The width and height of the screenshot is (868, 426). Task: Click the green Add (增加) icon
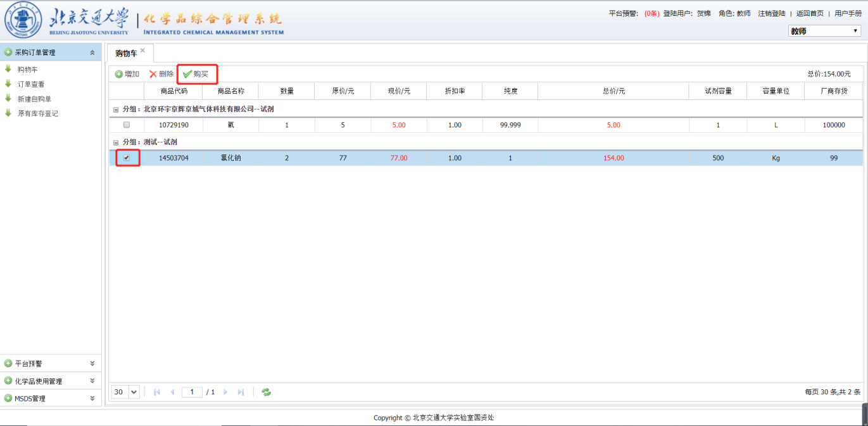point(119,74)
